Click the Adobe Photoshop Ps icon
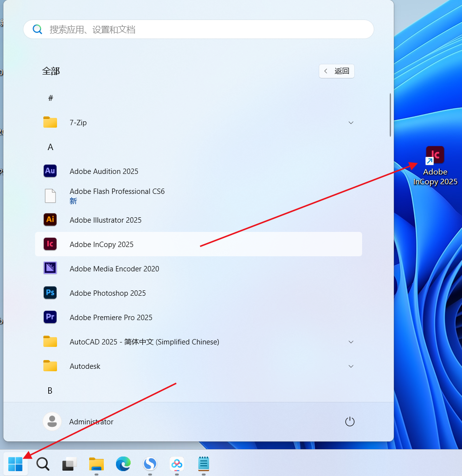This screenshot has width=462, height=476. click(x=50, y=293)
